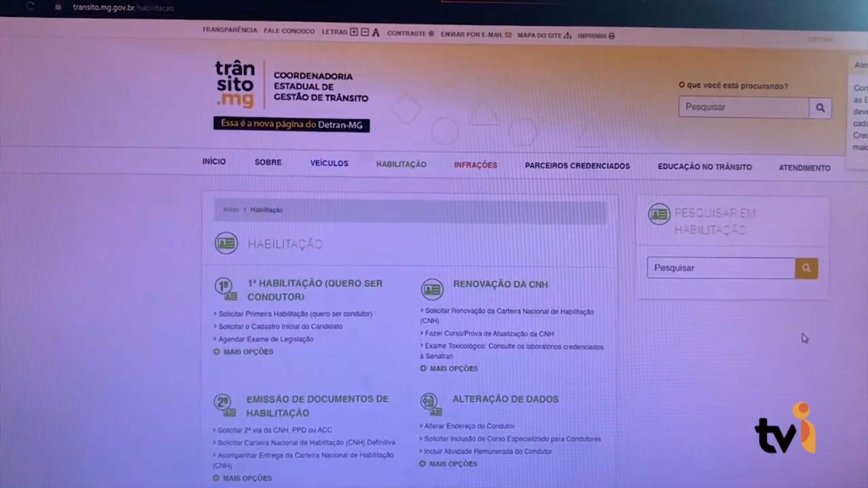Open Agendar Exame de Legislação link

click(266, 339)
